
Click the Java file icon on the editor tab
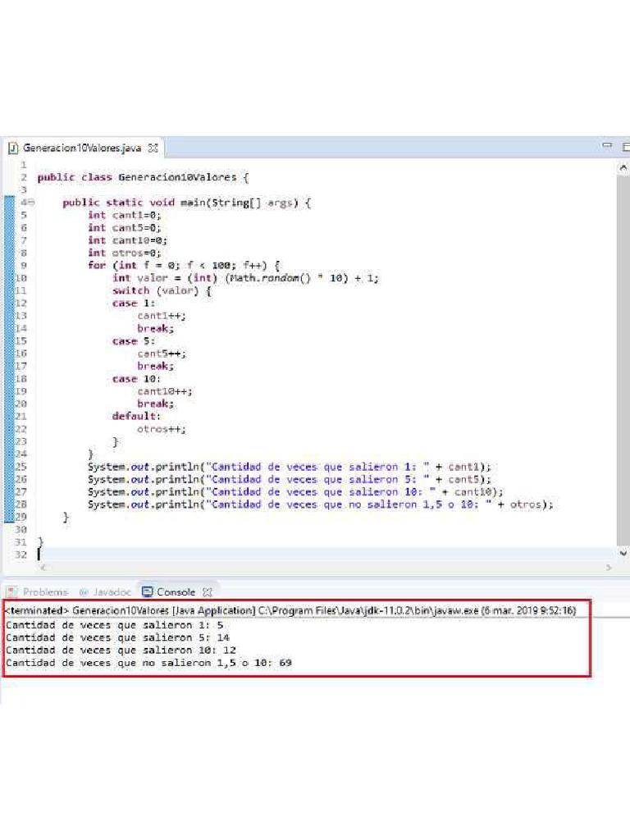(13, 148)
